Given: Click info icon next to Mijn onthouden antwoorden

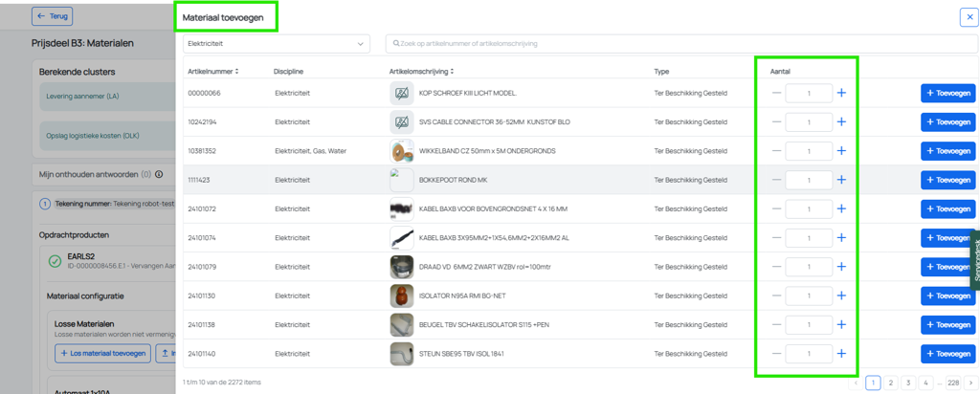Looking at the screenshot, I should point(159,174).
